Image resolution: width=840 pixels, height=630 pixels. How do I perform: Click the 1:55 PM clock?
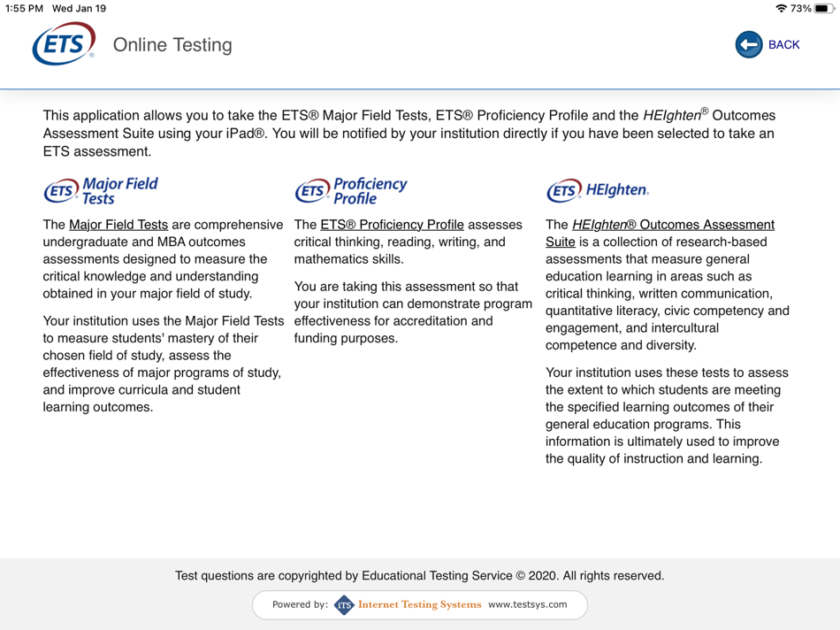click(24, 9)
